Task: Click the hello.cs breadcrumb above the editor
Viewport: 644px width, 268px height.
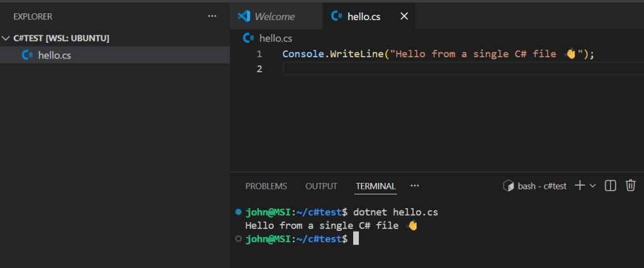Action: pyautogui.click(x=275, y=38)
